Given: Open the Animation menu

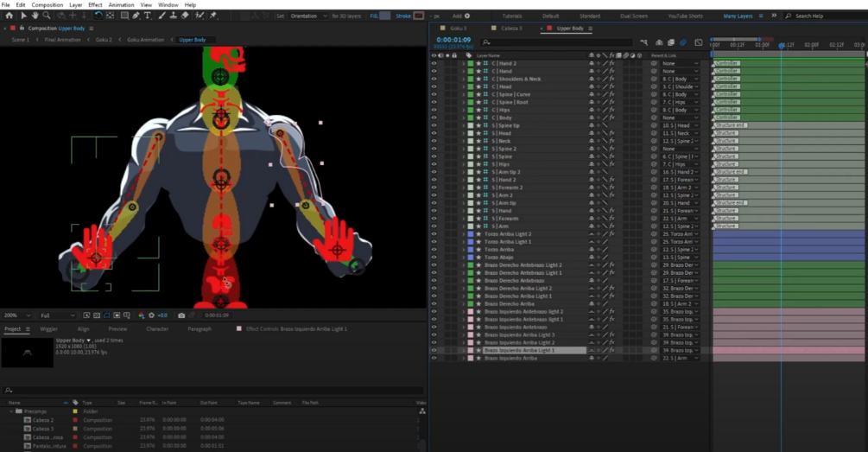Looking at the screenshot, I should click(x=121, y=5).
